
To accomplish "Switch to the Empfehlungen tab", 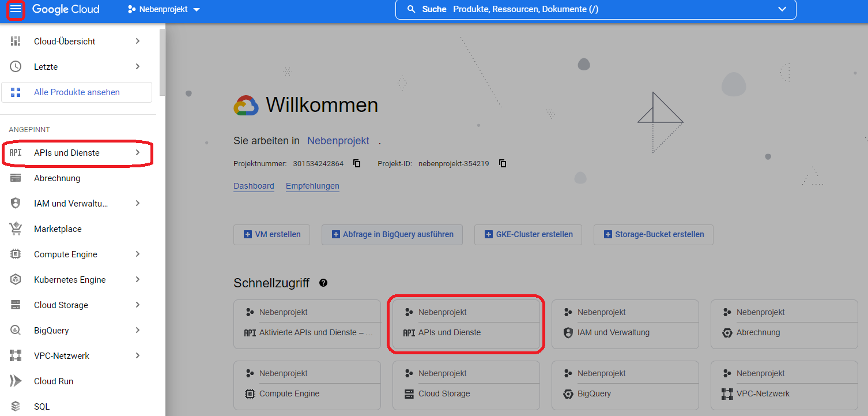I will (x=312, y=186).
